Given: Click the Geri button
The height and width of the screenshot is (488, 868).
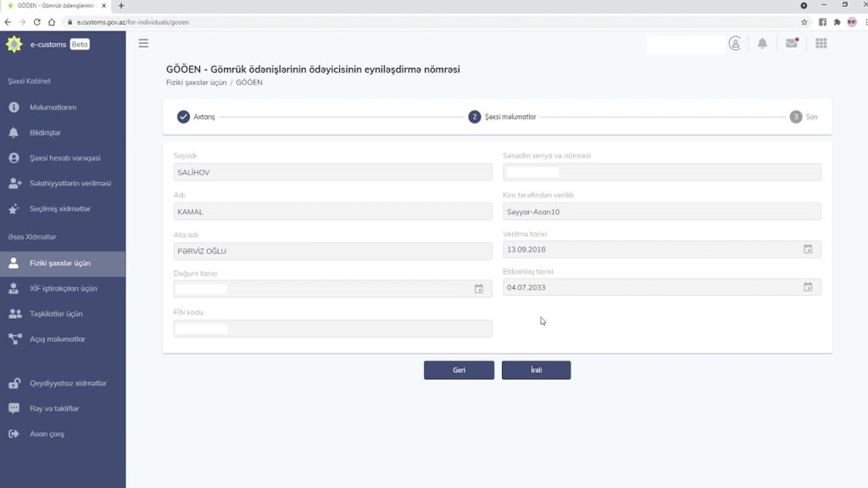Looking at the screenshot, I should [x=459, y=370].
